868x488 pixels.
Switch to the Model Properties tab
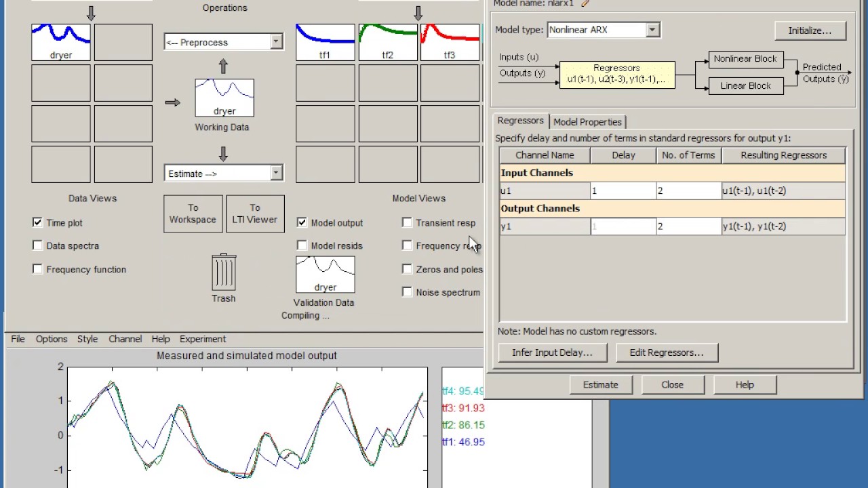(x=587, y=122)
